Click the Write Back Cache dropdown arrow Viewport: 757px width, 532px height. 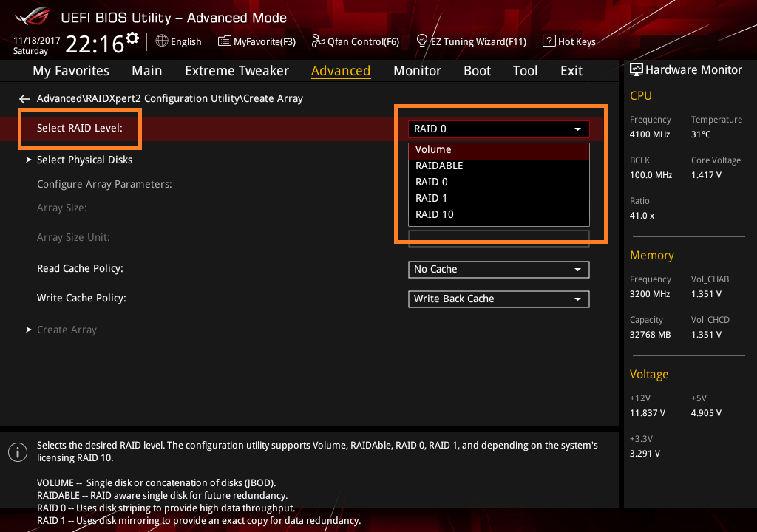[x=577, y=299]
